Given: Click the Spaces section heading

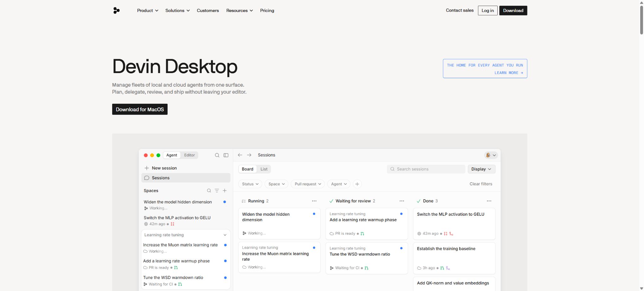Looking at the screenshot, I should 151,191.
